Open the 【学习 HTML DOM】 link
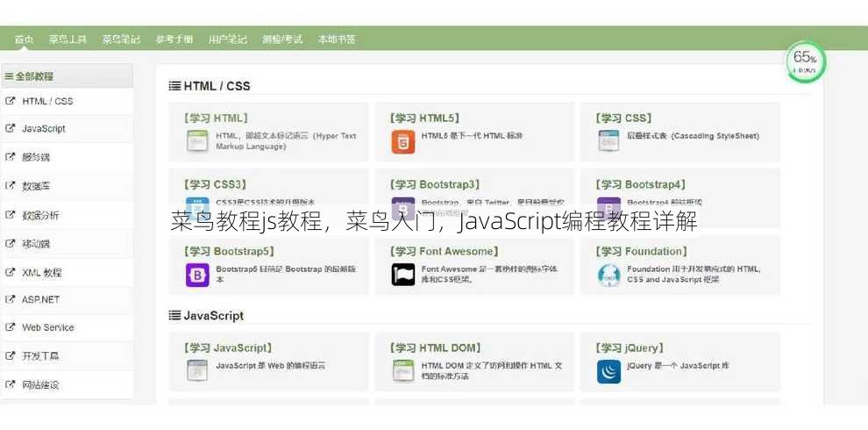868x430 pixels. point(435,348)
